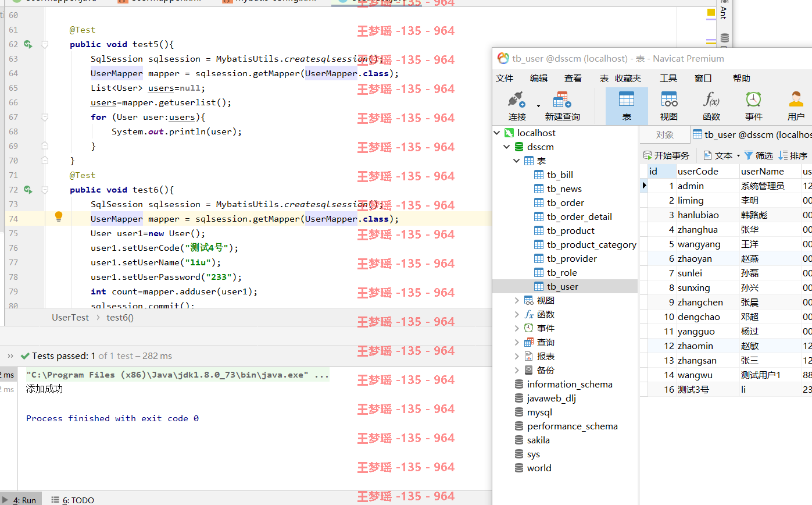This screenshot has height=505, width=812.
Task: Select tb_order_detail in the tree
Action: (580, 216)
